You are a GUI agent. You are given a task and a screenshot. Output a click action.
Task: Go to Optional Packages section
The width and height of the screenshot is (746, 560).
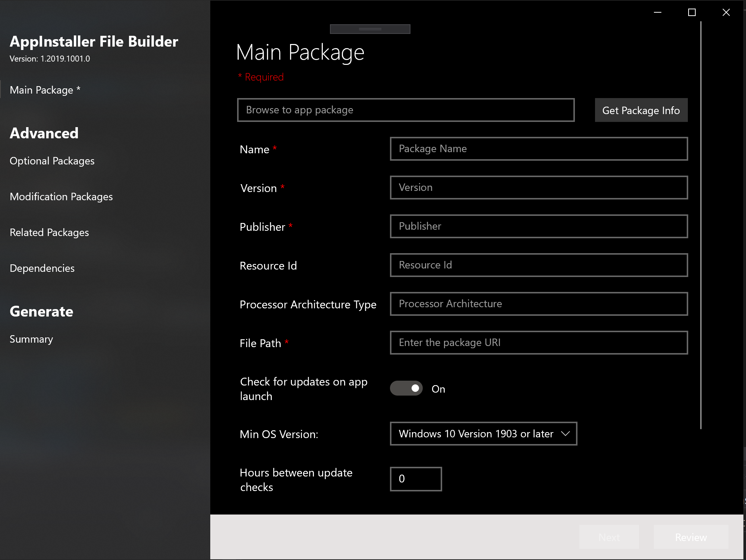pos(52,161)
